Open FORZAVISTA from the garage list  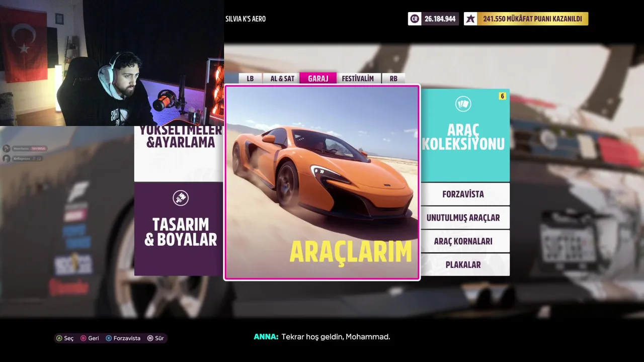(x=465, y=194)
